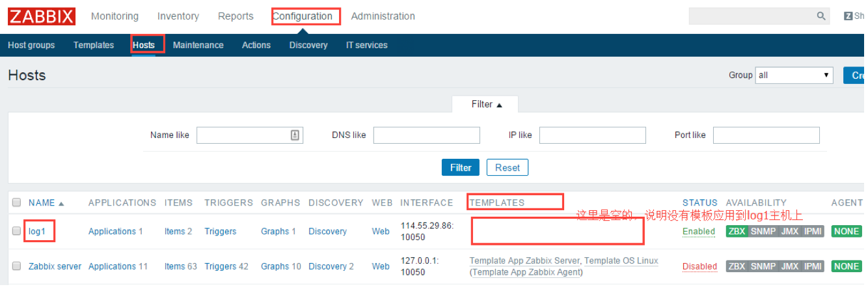This screenshot has height=289, width=868.
Task: Open Items 63 for Zabbix server
Action: (x=181, y=266)
